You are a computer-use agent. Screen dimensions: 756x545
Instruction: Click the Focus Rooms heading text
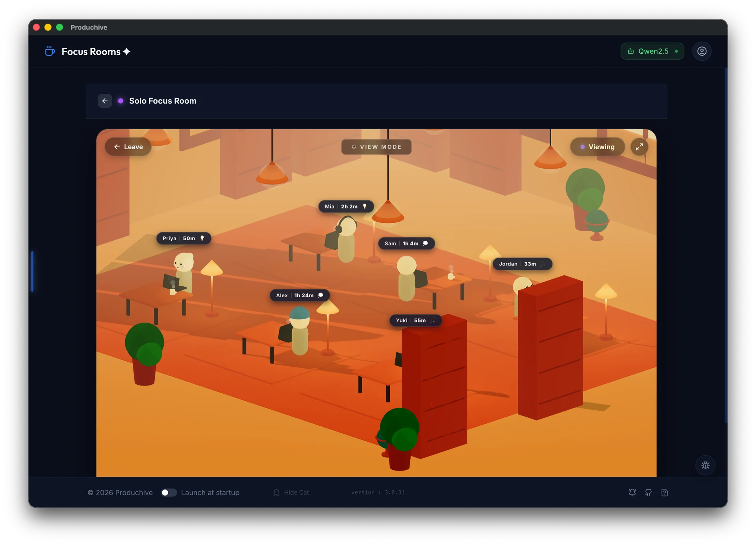pos(91,52)
